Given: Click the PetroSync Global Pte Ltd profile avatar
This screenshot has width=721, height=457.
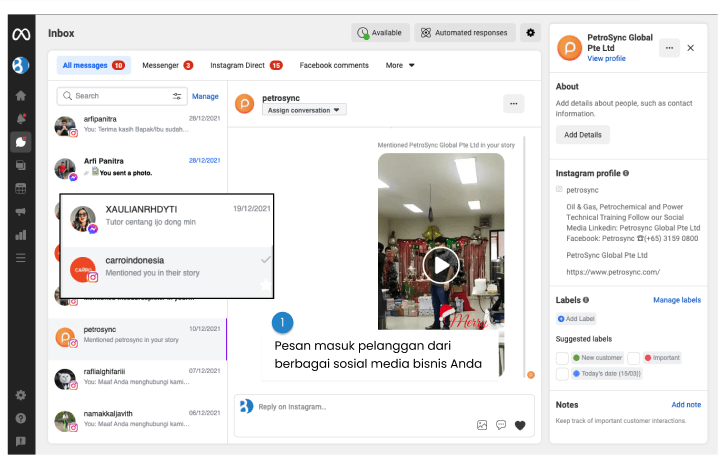Looking at the screenshot, I should tap(569, 48).
